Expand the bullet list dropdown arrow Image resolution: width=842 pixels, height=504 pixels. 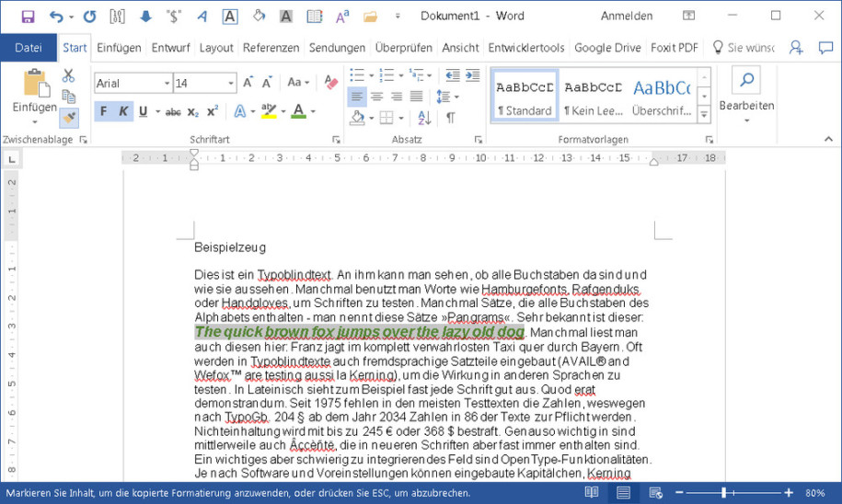pos(371,75)
